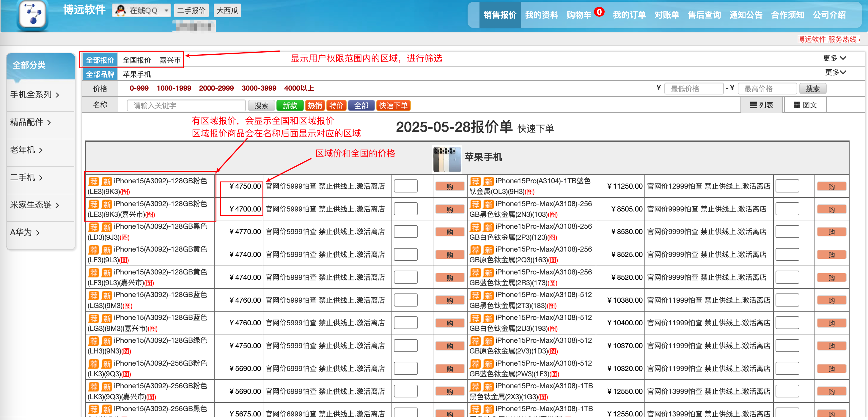This screenshot has width=868, height=420.
Task: Click (图) link on iPhone15 黑色 LD3 row
Action: tap(125, 237)
